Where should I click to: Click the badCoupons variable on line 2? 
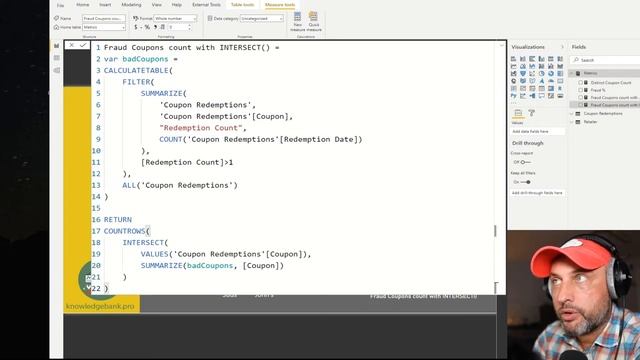pyautogui.click(x=145, y=59)
